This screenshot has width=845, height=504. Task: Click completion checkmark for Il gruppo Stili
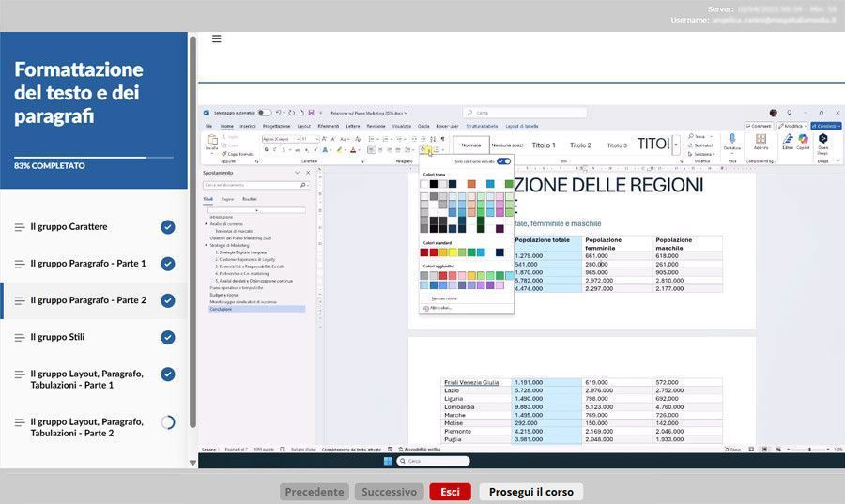(x=168, y=337)
